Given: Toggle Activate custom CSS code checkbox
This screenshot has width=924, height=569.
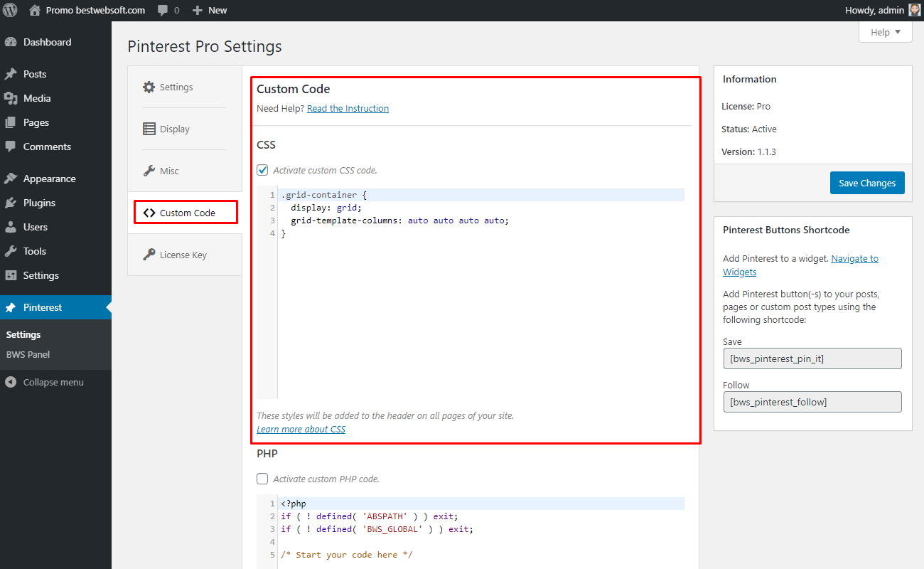Looking at the screenshot, I should click(262, 170).
